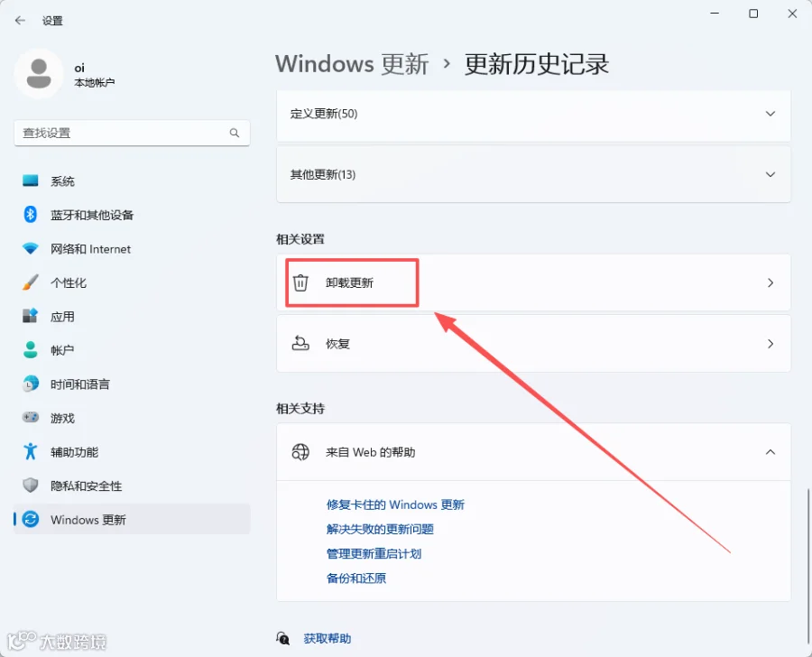
Task: Expand the 其他更新(13) section chevron
Action: coord(770,174)
